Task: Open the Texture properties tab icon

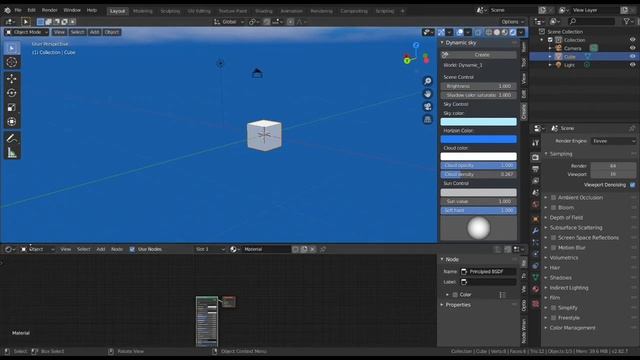Action: coord(536,304)
